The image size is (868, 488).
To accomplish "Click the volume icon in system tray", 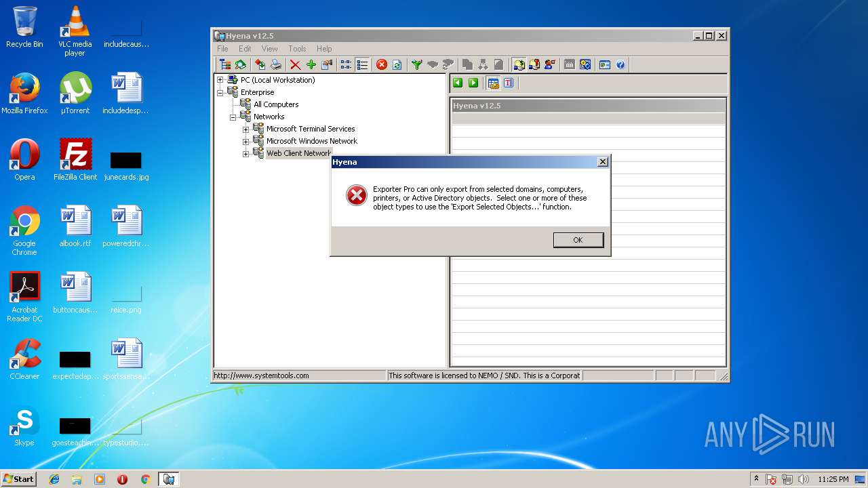I will tap(803, 479).
